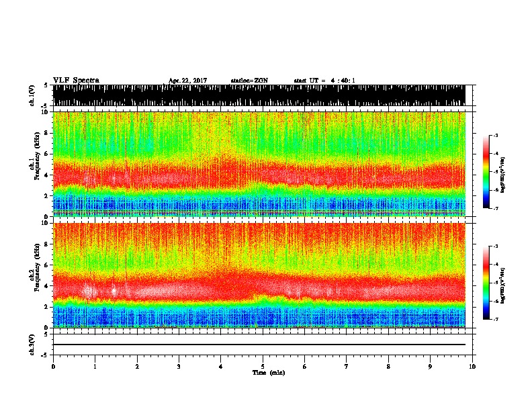Click the "-7" label on ch.2 colorbar
The height and width of the screenshot is (411, 532).
[496, 319]
